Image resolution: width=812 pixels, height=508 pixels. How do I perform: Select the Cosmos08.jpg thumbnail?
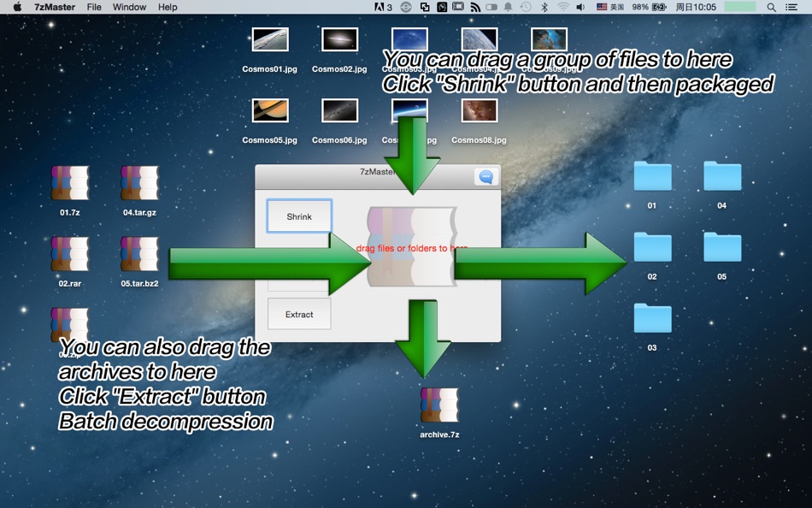pos(479,110)
